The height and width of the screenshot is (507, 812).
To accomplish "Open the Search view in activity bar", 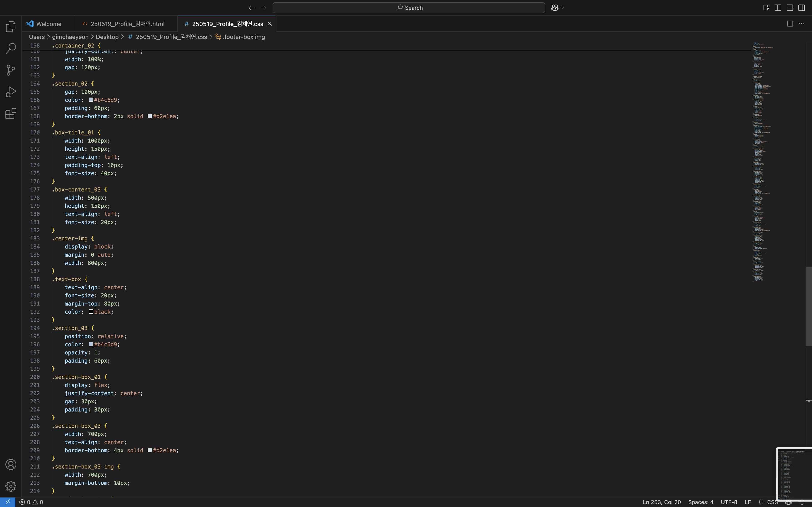I will 11,48.
